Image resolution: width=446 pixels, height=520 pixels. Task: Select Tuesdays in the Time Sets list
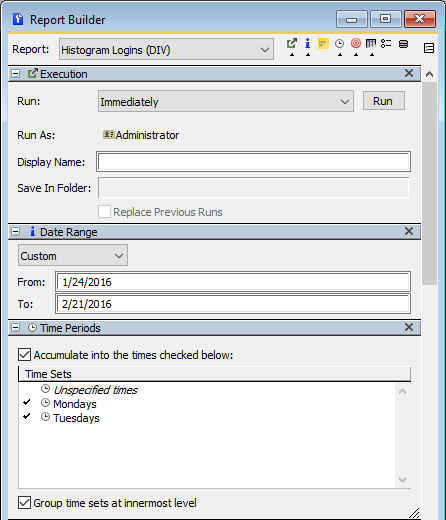pos(76,418)
